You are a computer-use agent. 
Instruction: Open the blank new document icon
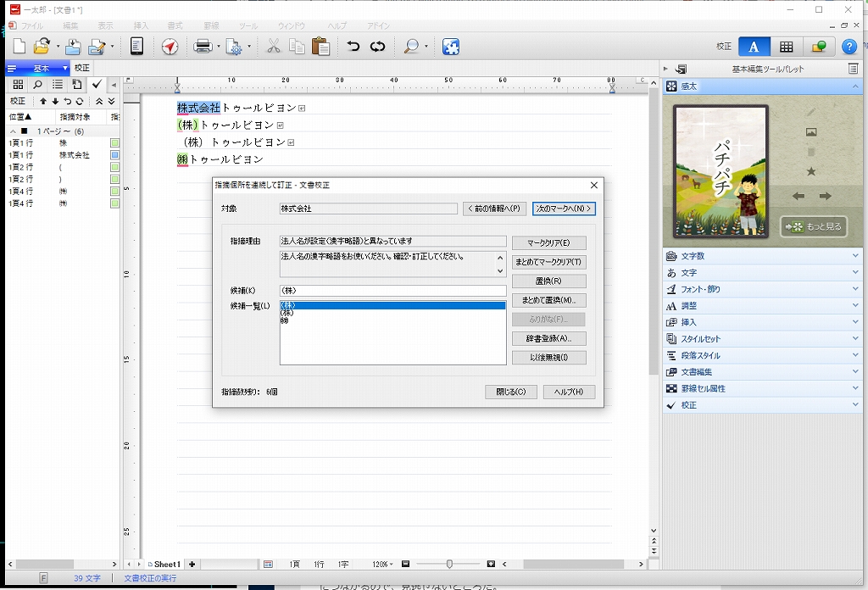pos(19,47)
